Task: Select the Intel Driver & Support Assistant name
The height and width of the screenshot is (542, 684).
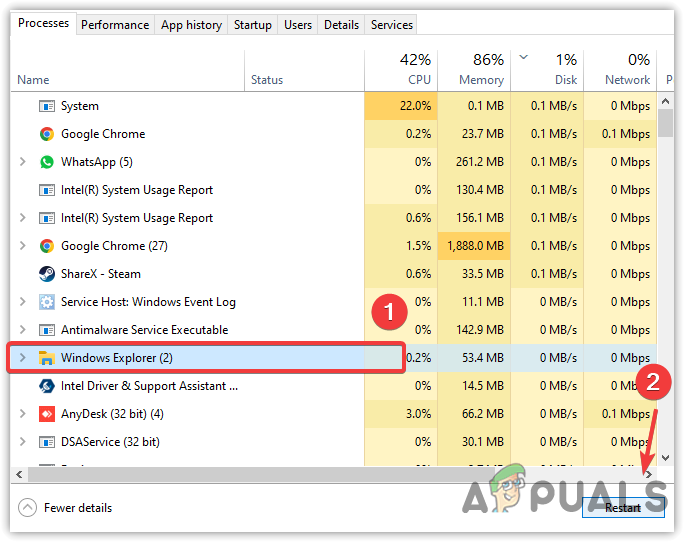Action: pos(149,386)
